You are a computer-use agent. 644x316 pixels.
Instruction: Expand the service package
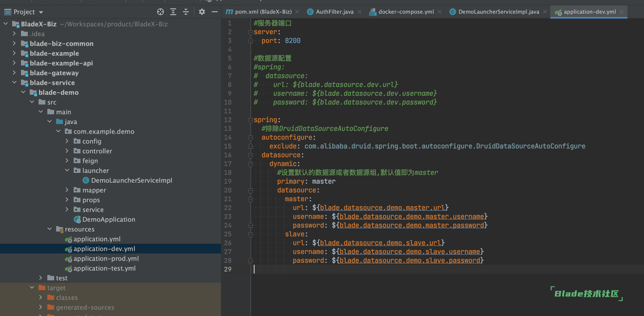(67, 210)
